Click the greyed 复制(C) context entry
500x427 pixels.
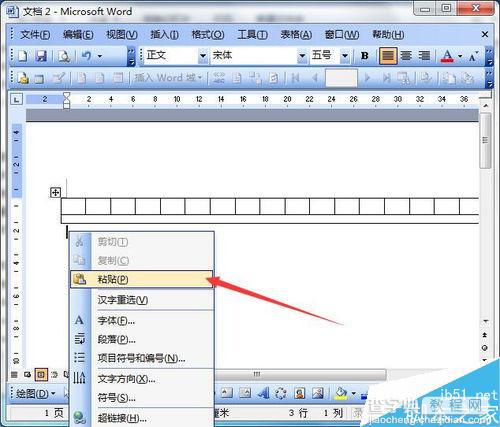point(142,260)
